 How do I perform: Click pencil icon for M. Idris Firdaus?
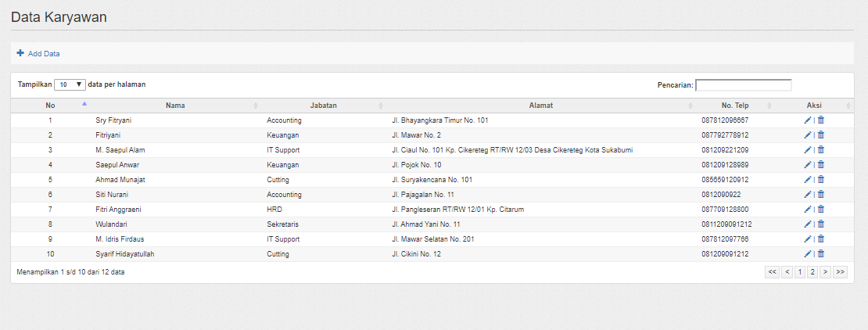808,239
